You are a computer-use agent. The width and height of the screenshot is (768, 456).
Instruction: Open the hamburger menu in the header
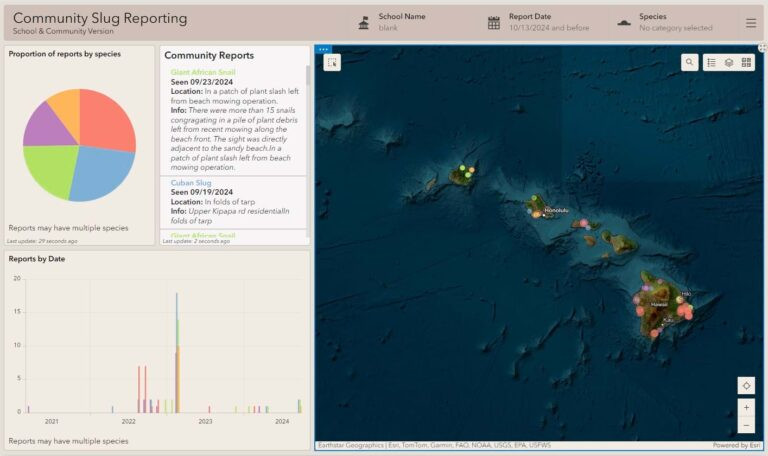[x=750, y=23]
